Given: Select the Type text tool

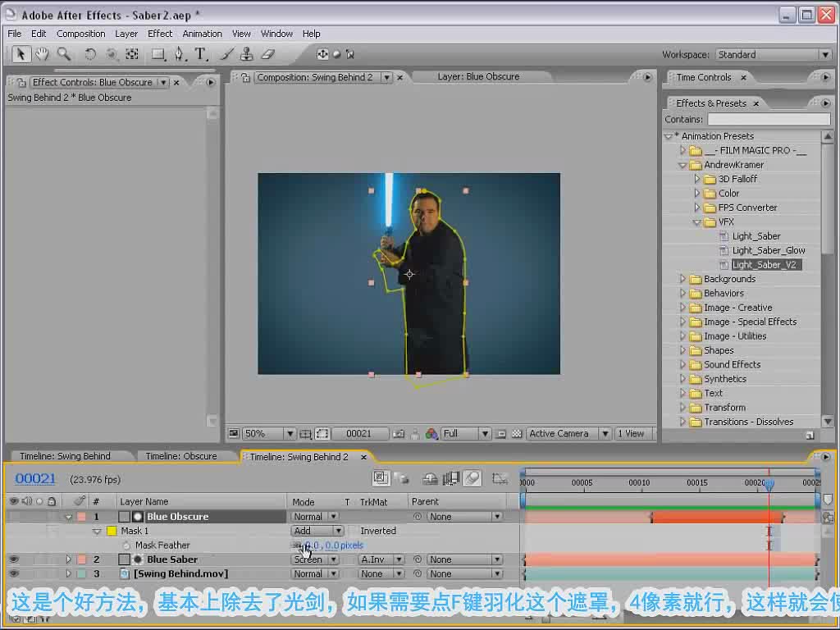Looking at the screenshot, I should (x=200, y=54).
